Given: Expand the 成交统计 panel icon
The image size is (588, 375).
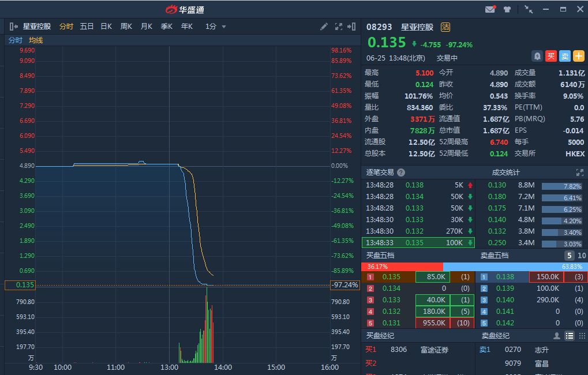Looking at the screenshot, I should (x=580, y=172).
